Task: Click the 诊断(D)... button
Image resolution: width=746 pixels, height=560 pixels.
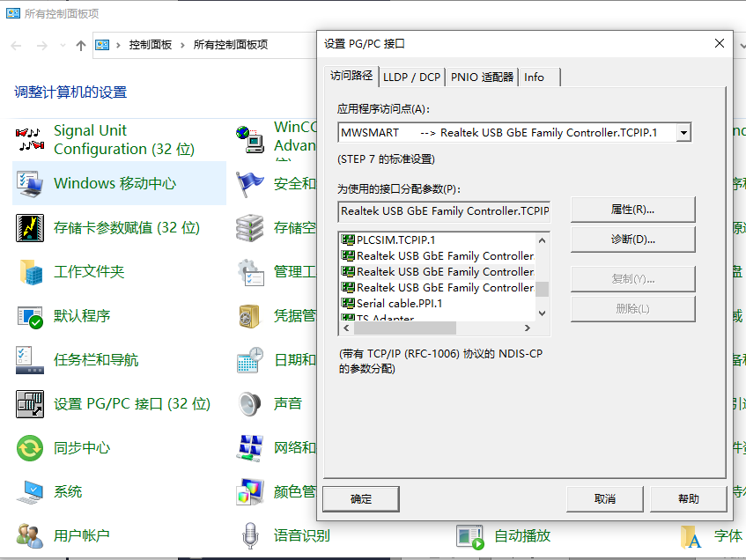Action: pos(632,239)
